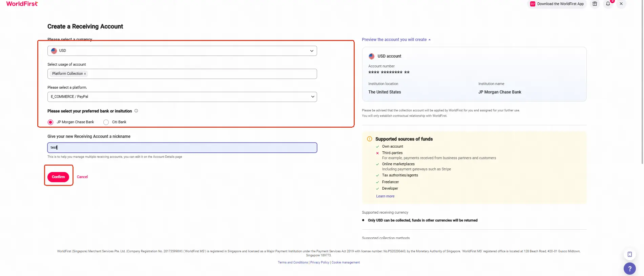Open the purple help question mark
The width and height of the screenshot is (644, 276).
tap(629, 269)
